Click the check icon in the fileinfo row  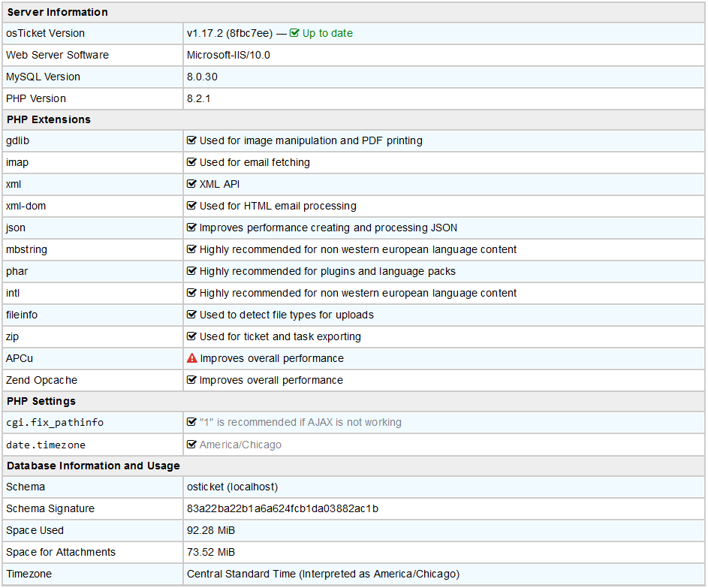[x=191, y=315]
